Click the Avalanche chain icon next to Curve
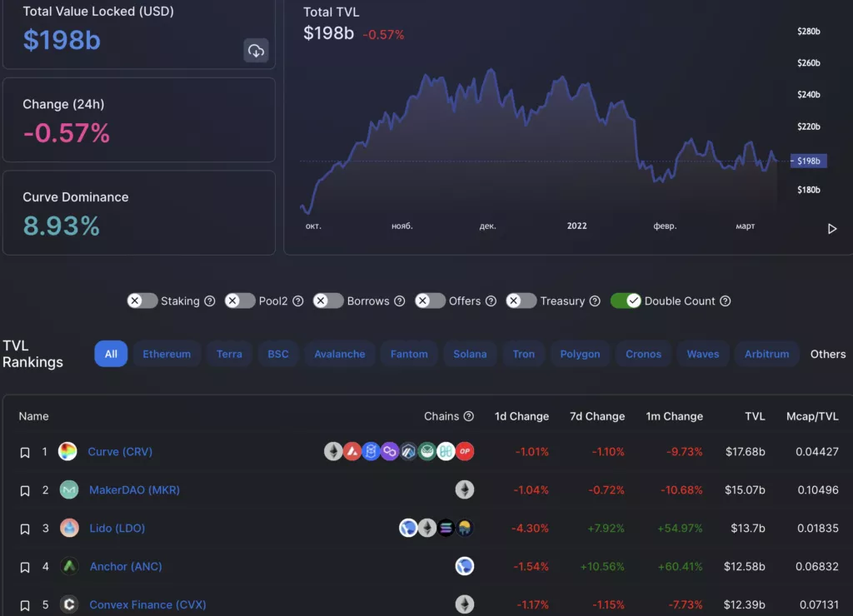Viewport: 853px width, 616px height. pyautogui.click(x=352, y=450)
